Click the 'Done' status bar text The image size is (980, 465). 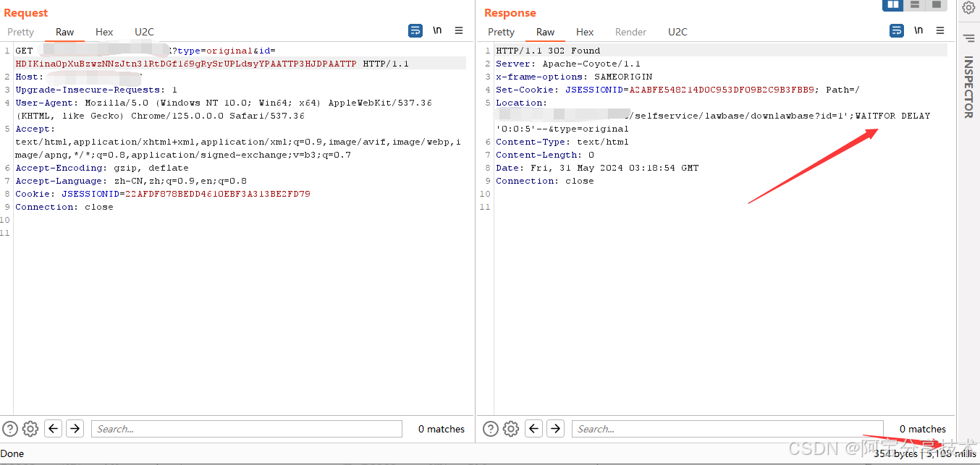tap(12, 453)
